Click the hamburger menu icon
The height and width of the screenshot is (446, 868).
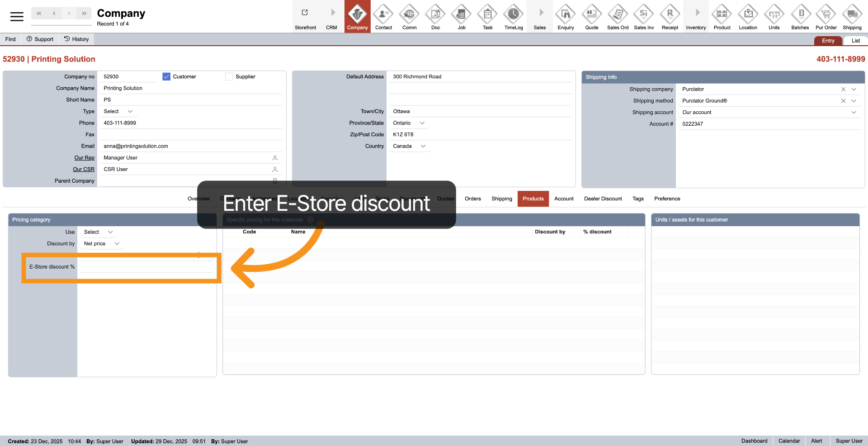point(17,17)
